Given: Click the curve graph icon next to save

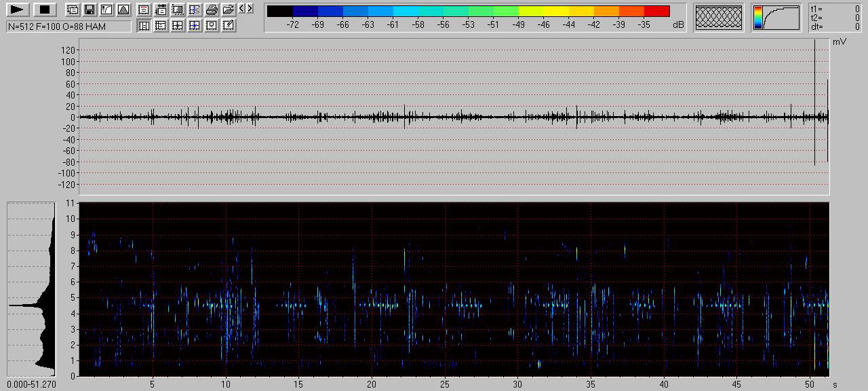Looking at the screenshot, I should (x=106, y=10).
